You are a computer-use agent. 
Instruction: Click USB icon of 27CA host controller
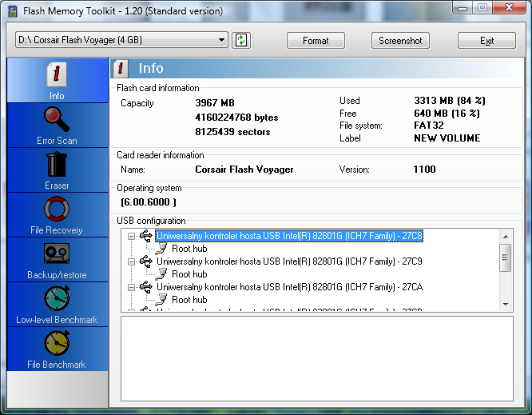click(x=146, y=287)
